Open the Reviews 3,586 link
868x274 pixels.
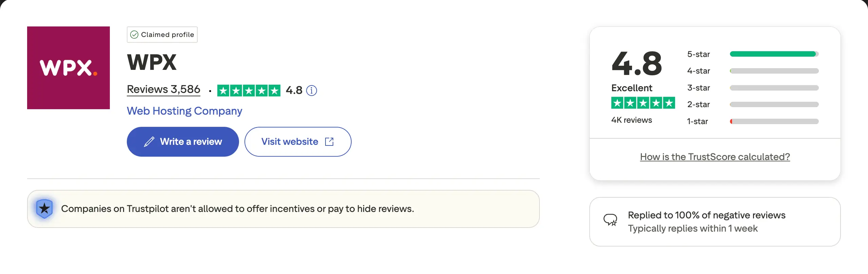[163, 90]
